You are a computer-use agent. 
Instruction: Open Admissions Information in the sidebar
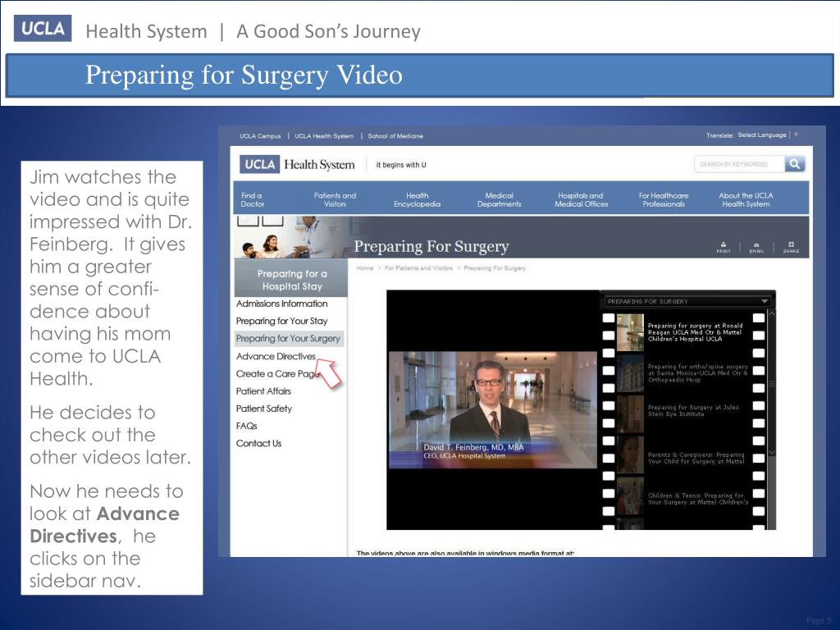(x=282, y=304)
